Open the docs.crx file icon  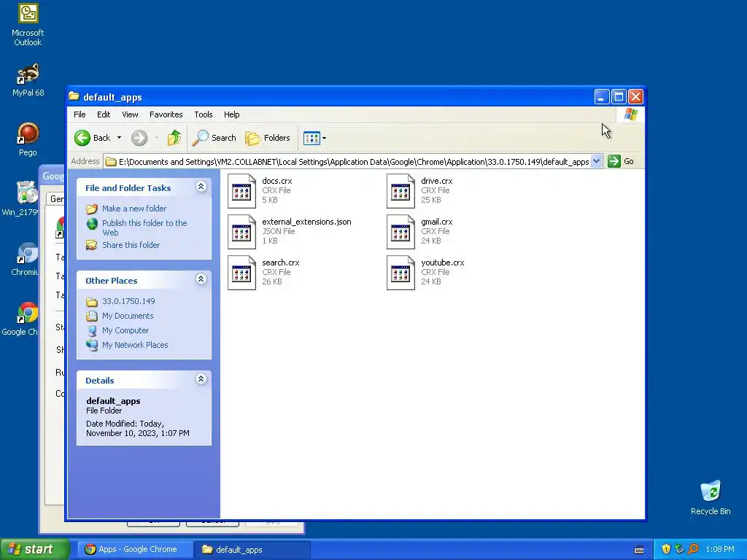(241, 191)
